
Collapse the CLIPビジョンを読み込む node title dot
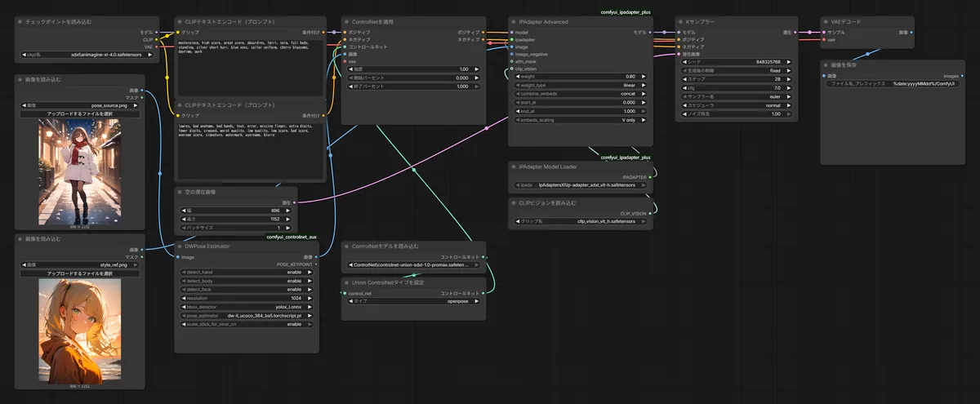[x=513, y=202]
